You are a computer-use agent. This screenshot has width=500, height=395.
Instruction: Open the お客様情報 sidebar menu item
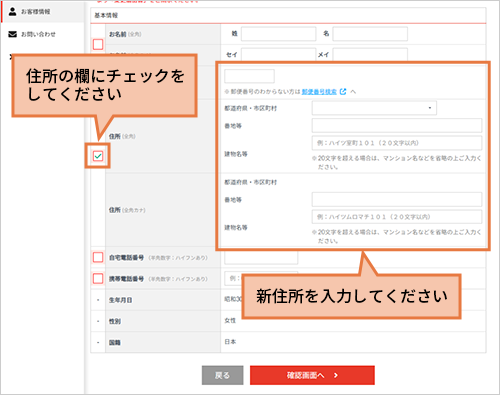(x=42, y=12)
